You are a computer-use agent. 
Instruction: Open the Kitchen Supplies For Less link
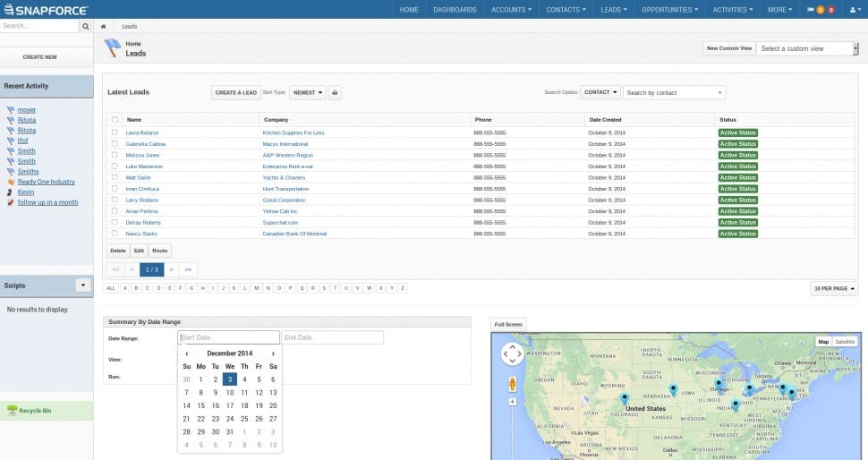294,132
